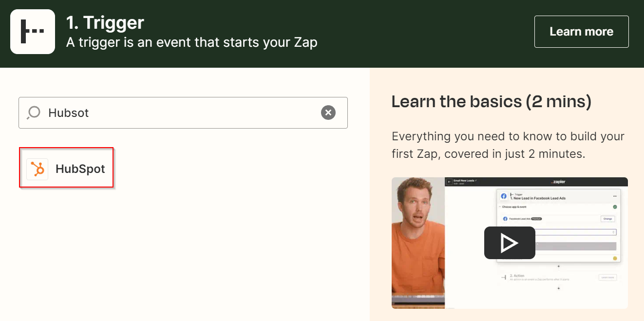The width and height of the screenshot is (644, 321).
Task: Clear the Hubsot search text
Action: pyautogui.click(x=328, y=113)
